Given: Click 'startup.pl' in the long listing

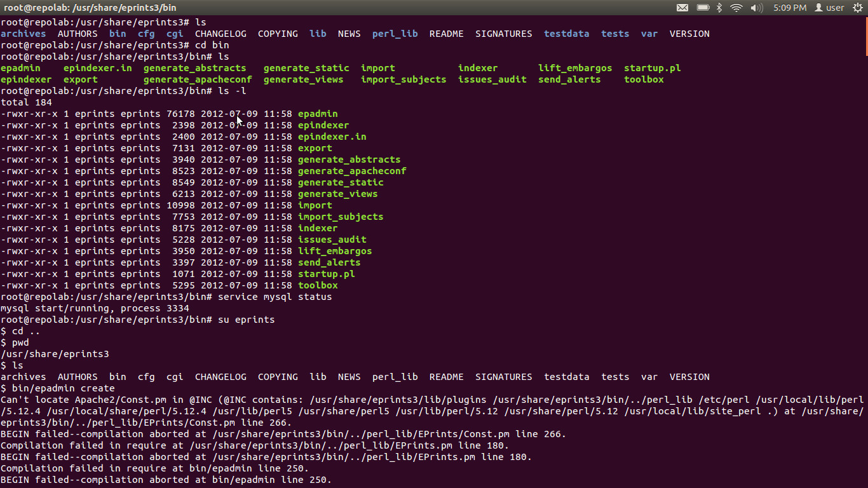Looking at the screenshot, I should [326, 274].
